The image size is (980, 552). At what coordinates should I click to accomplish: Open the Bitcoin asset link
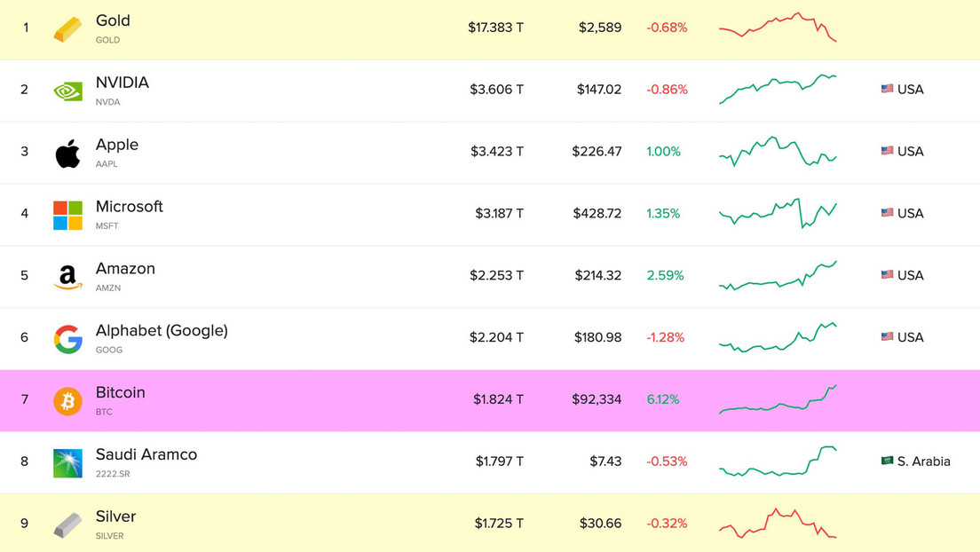coord(121,393)
